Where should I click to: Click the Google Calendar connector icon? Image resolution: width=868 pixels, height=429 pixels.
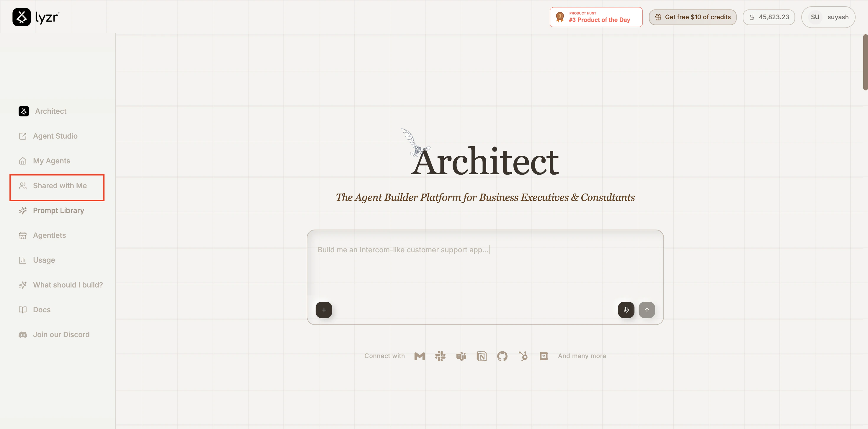(x=544, y=356)
